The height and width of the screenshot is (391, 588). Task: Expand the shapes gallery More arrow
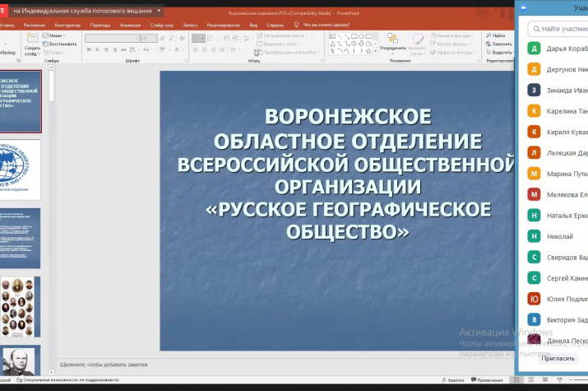coord(375,51)
